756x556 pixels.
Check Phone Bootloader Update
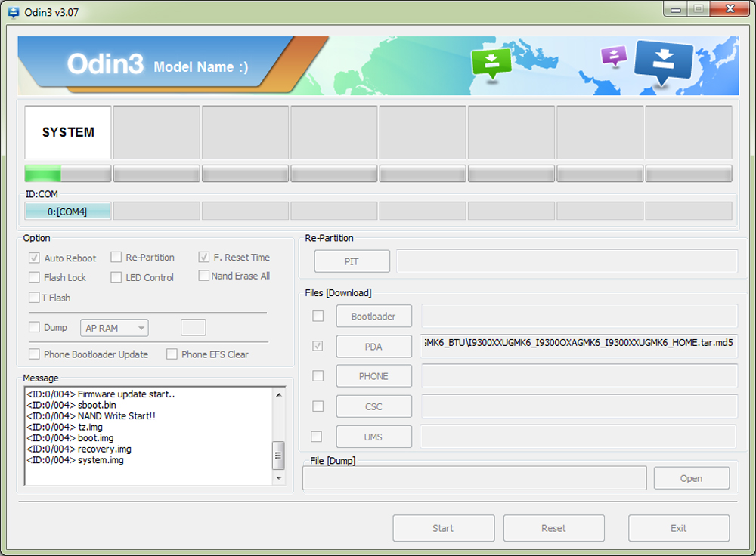(34, 354)
